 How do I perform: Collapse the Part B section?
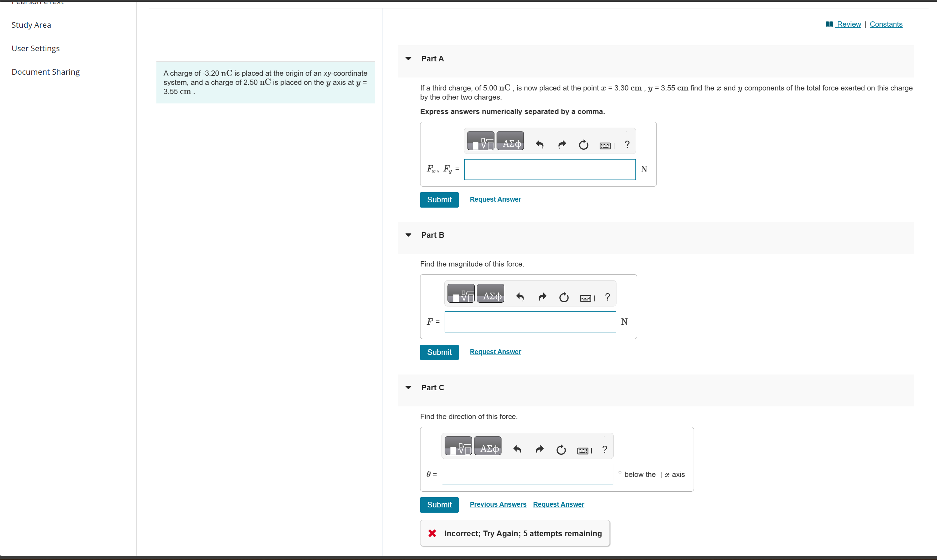point(408,235)
